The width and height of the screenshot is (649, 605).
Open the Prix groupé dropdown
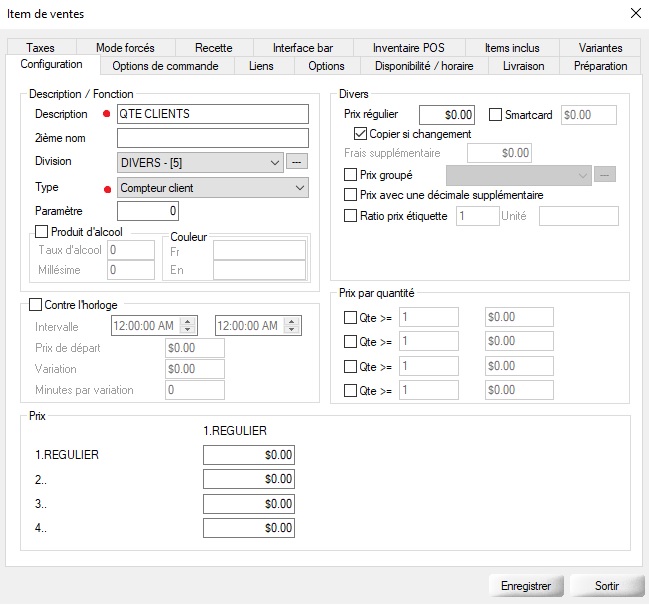click(x=519, y=175)
